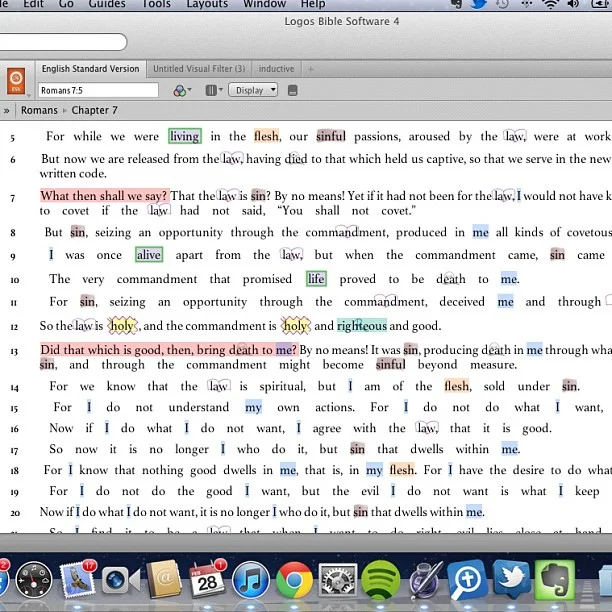Click the search field at top

(x=62, y=42)
